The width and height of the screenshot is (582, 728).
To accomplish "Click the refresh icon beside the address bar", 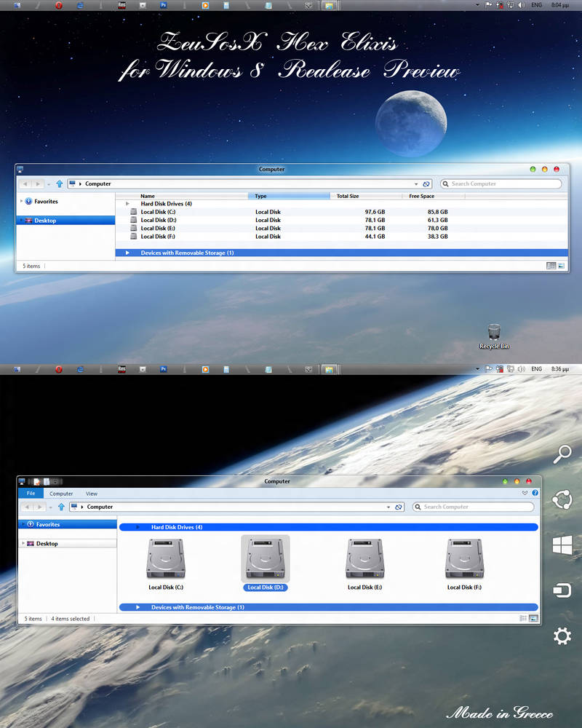I will point(399,506).
